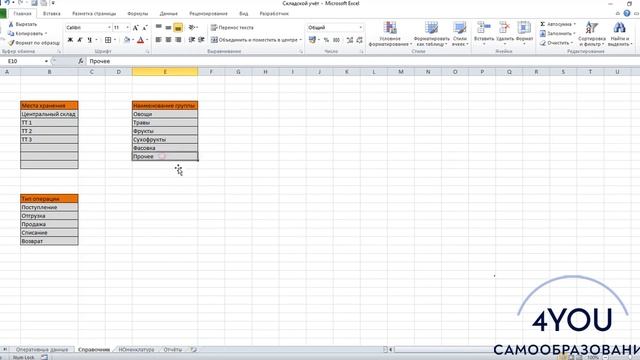
Task: Select cell containing Сухофрукты
Action: [x=165, y=140]
